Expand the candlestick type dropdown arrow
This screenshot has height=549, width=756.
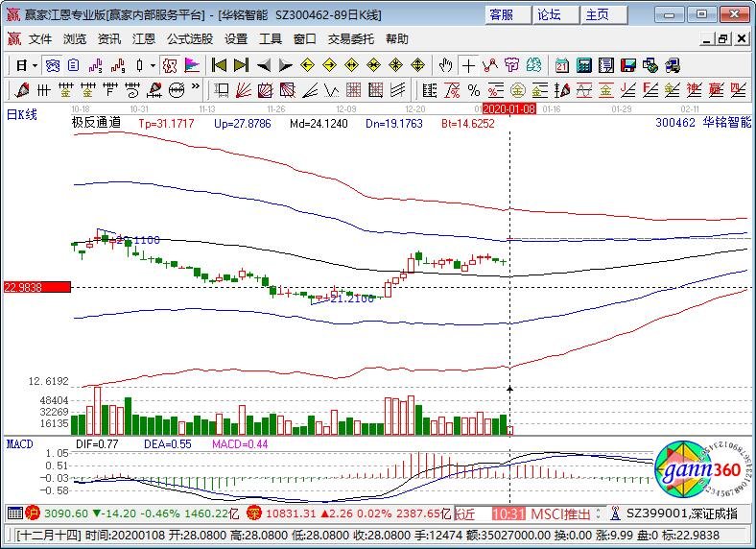click(153, 65)
